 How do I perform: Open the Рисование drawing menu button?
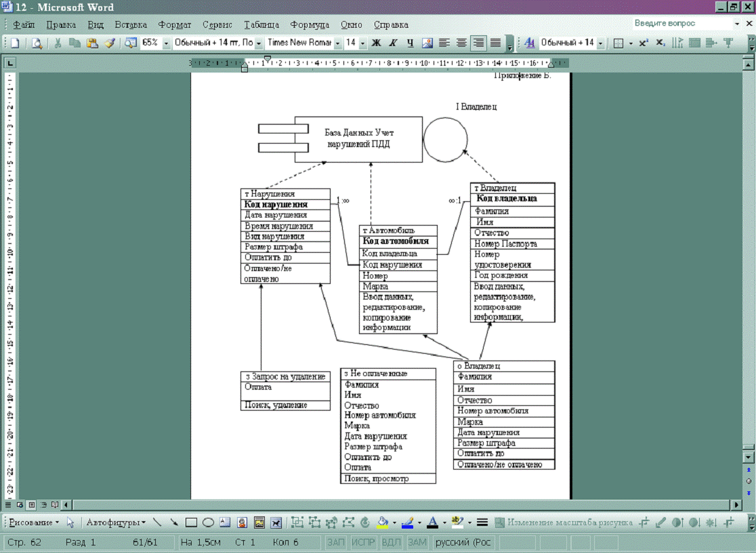tap(33, 523)
